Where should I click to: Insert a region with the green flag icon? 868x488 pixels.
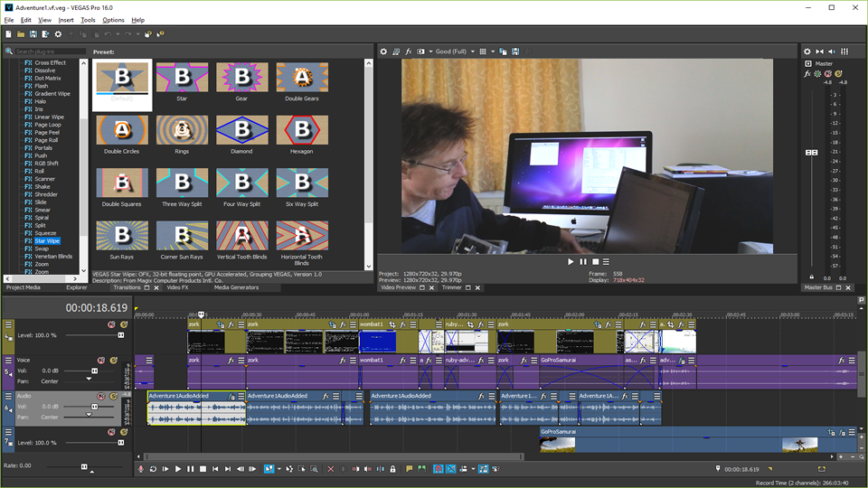pos(422,469)
